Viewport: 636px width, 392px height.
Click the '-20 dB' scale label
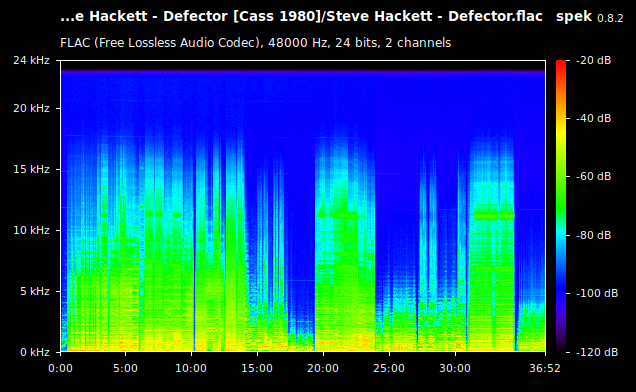click(593, 60)
